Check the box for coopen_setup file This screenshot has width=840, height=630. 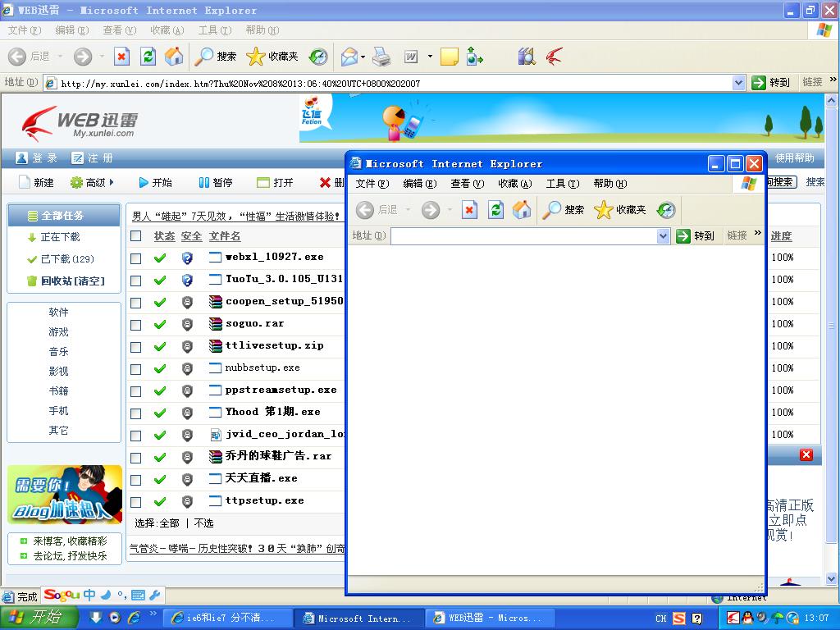(x=136, y=304)
